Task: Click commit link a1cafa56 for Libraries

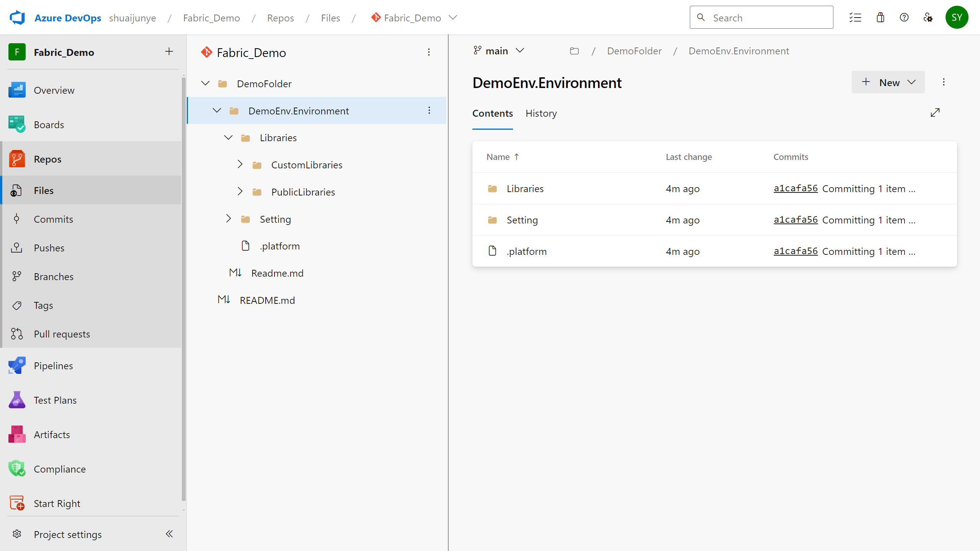Action: [795, 188]
